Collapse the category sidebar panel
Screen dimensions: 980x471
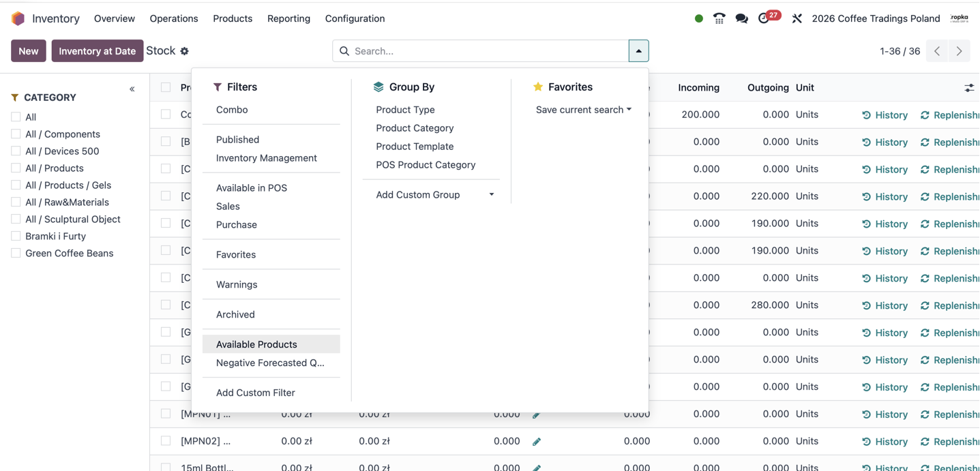pos(132,89)
